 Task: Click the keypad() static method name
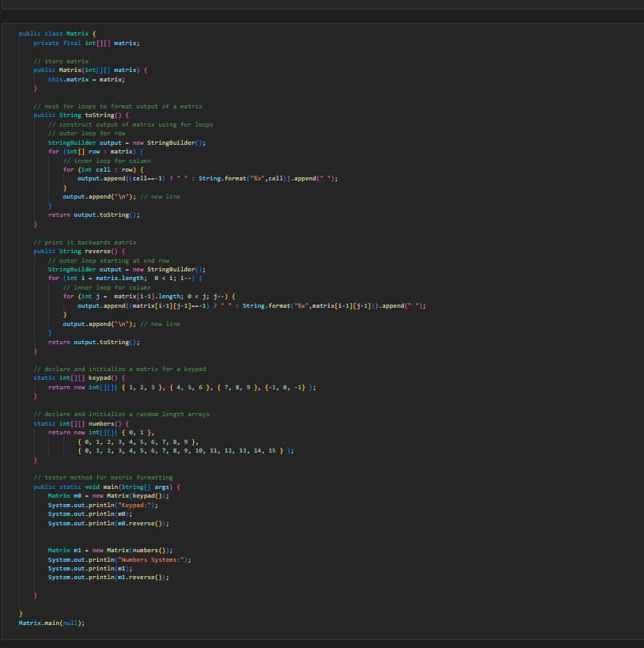pyautogui.click(x=103, y=377)
